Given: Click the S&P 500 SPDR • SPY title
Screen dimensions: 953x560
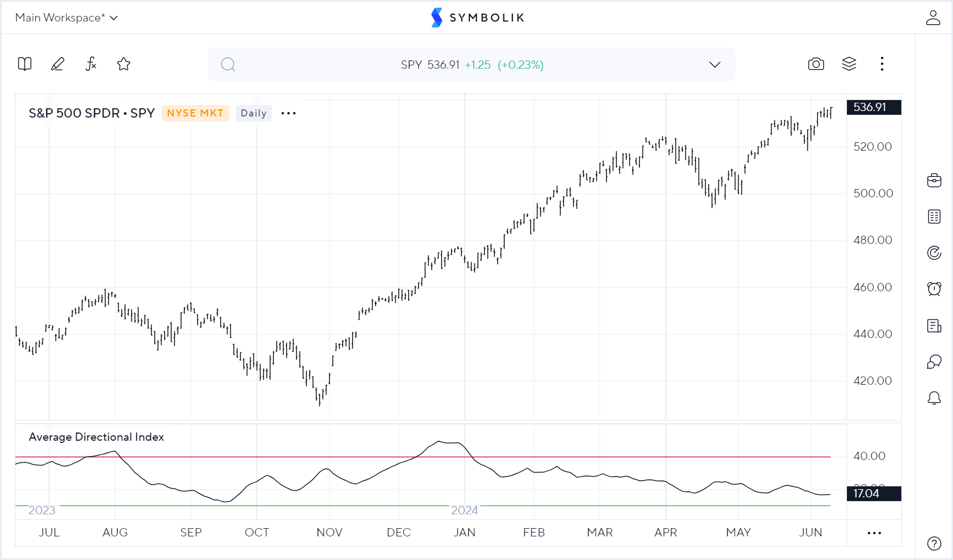Looking at the screenshot, I should 92,113.
